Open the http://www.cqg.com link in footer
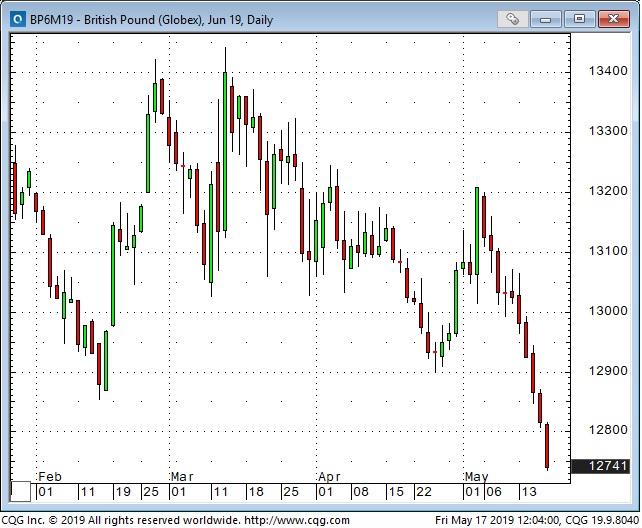Image resolution: width=642 pixels, height=528 pixels. (297, 521)
